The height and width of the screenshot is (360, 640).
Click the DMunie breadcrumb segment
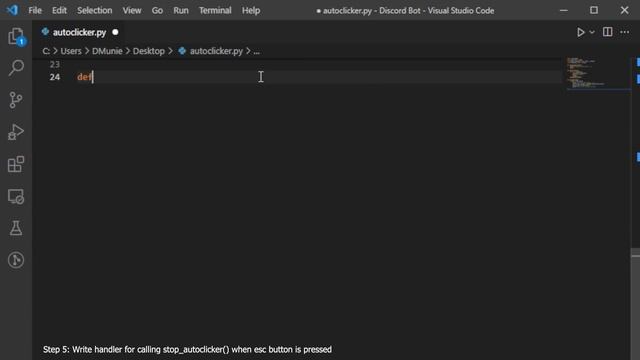107,51
